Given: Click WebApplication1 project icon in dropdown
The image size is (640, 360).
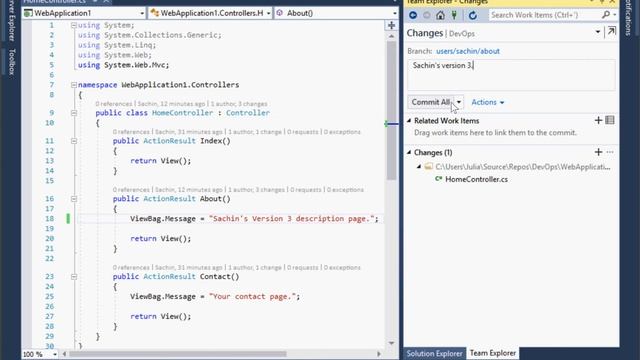Looking at the screenshot, I should point(28,13).
